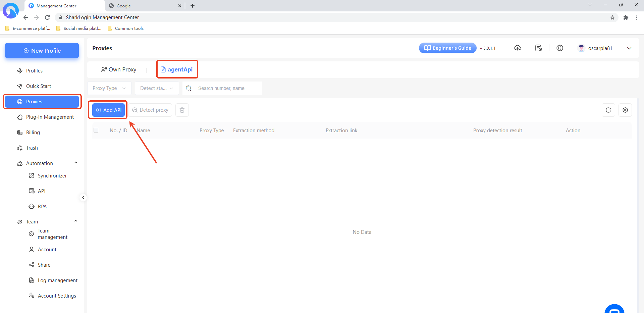Viewport: 644px width, 313px height.
Task: Click the Search number, name field
Action: tap(228, 88)
